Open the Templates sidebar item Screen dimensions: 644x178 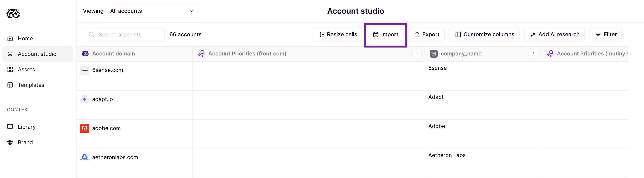pos(31,85)
